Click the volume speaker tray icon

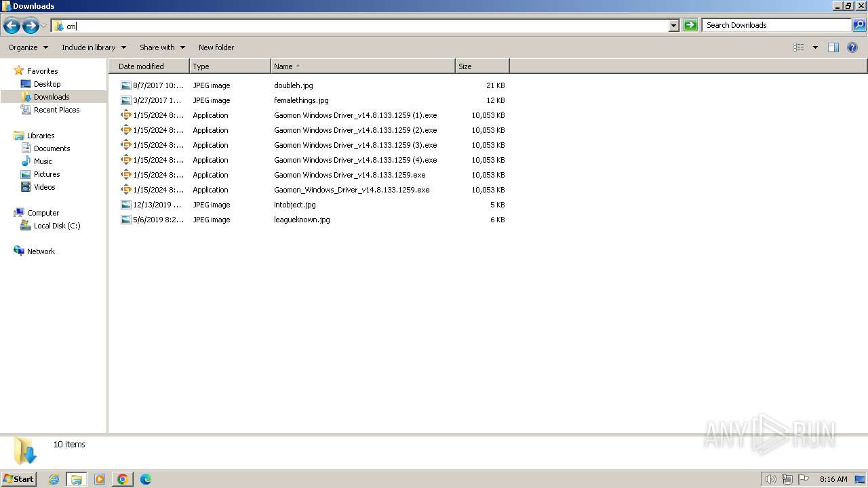[770, 479]
